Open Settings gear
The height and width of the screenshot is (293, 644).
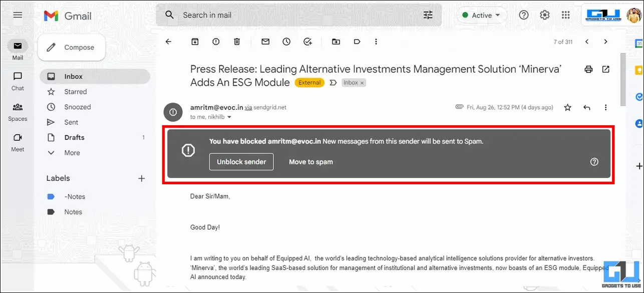tap(545, 15)
